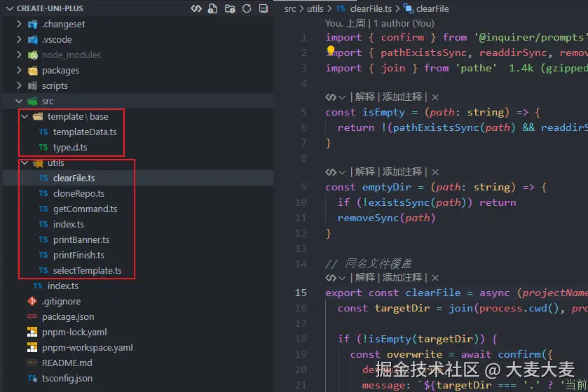Click 解释 above the isEmpty function

click(x=365, y=97)
